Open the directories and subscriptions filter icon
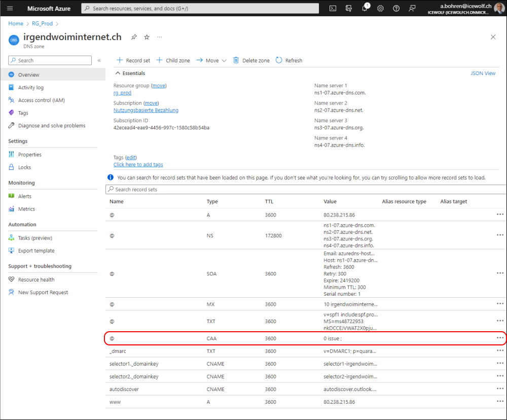This screenshot has height=420, width=507. pos(349,9)
